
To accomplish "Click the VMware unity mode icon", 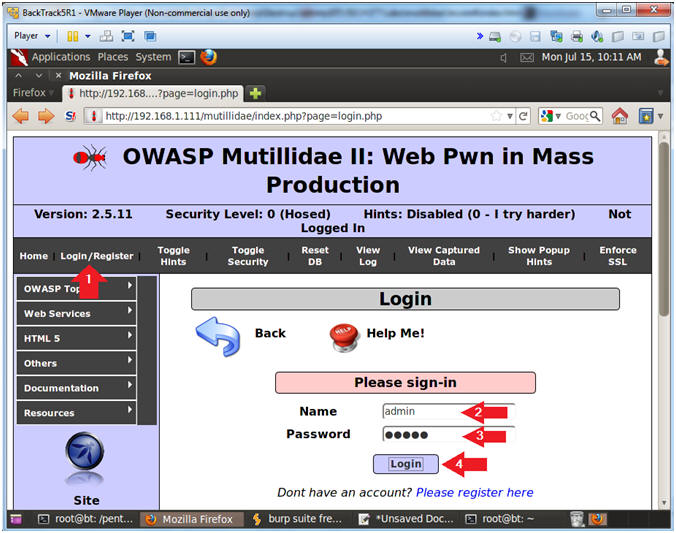I will pos(150,36).
